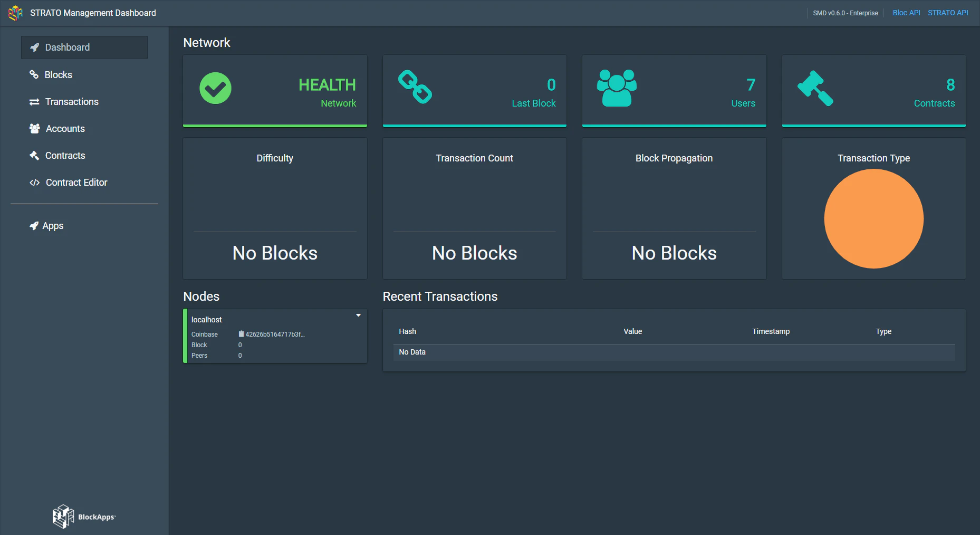Click the Contracts count 8
980x535 pixels.
[950, 85]
